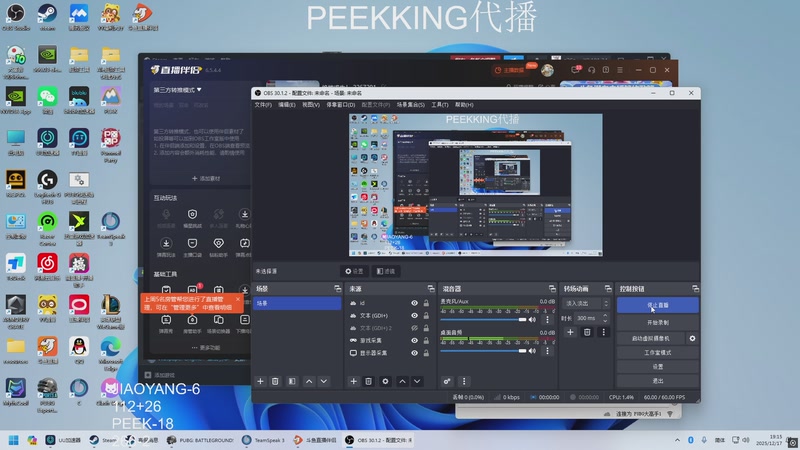
Task: Pop out the 来源 dock panel
Action: (x=431, y=289)
